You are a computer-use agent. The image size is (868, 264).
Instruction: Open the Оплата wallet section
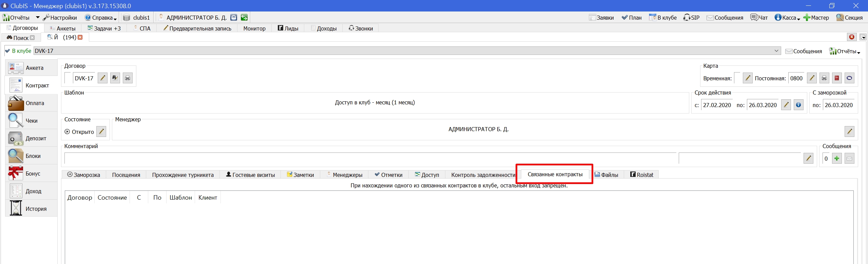(x=31, y=103)
